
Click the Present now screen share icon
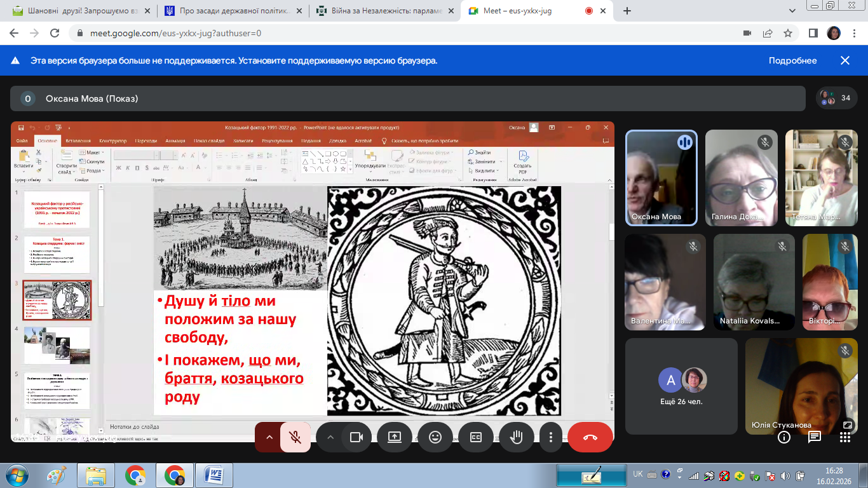point(395,437)
